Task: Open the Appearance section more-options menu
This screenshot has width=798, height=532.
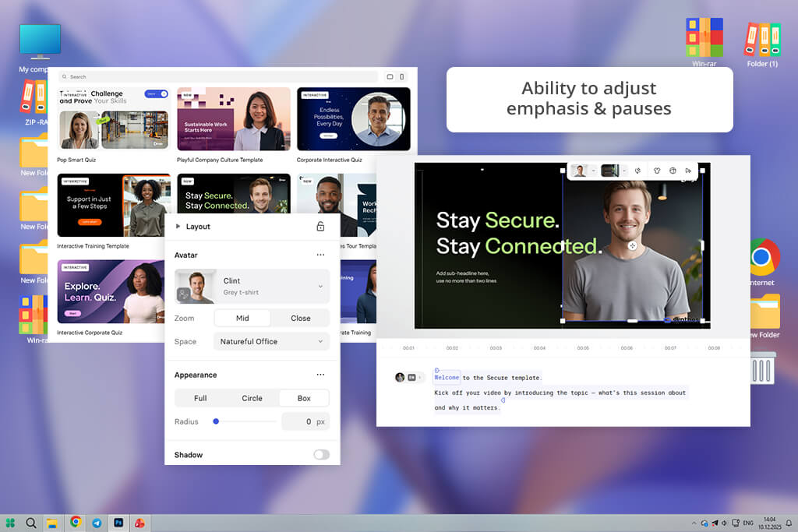Action: coord(320,375)
